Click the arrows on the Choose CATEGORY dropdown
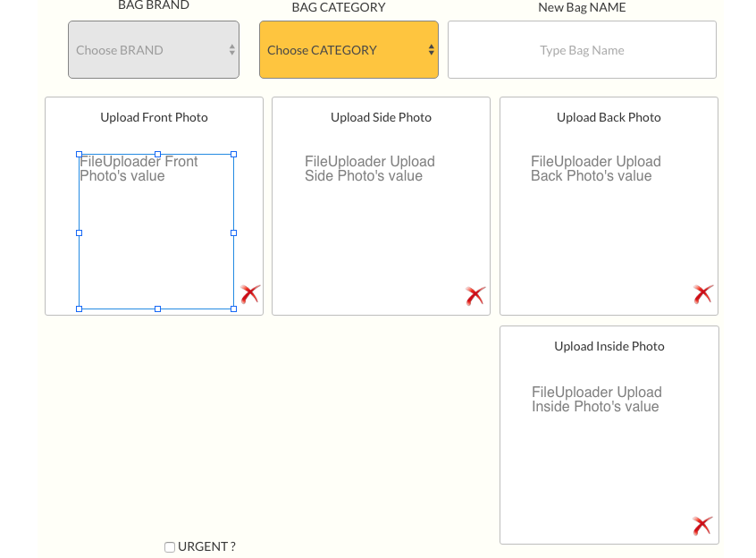 pos(431,50)
